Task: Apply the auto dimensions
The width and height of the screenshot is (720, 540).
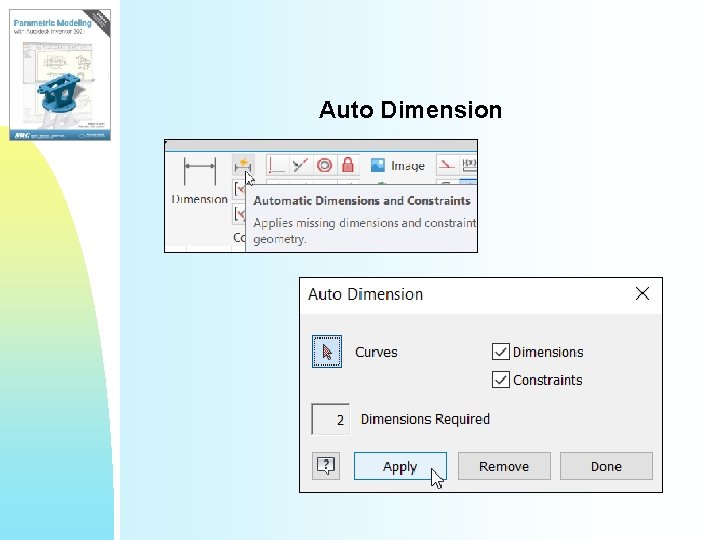Action: 400,466
